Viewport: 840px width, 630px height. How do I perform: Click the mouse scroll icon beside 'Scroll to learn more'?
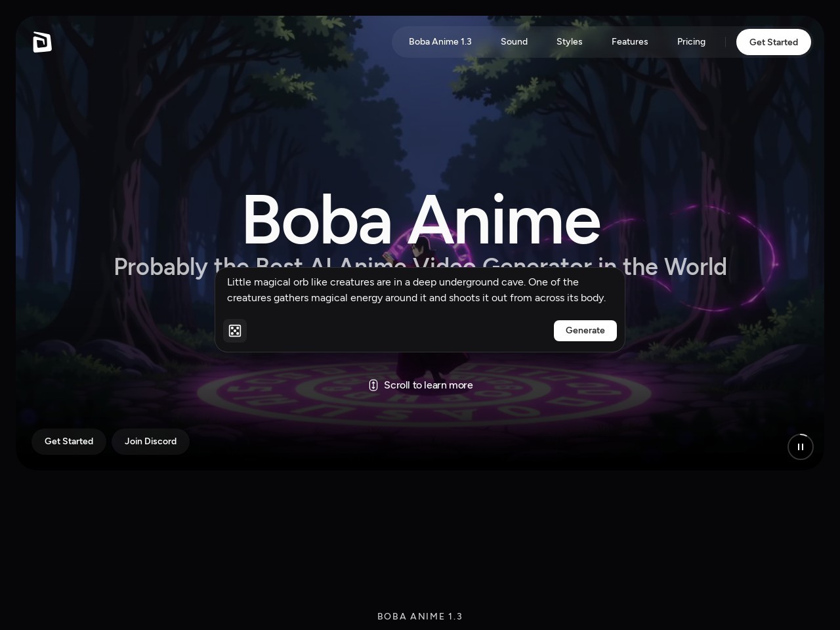click(x=373, y=385)
